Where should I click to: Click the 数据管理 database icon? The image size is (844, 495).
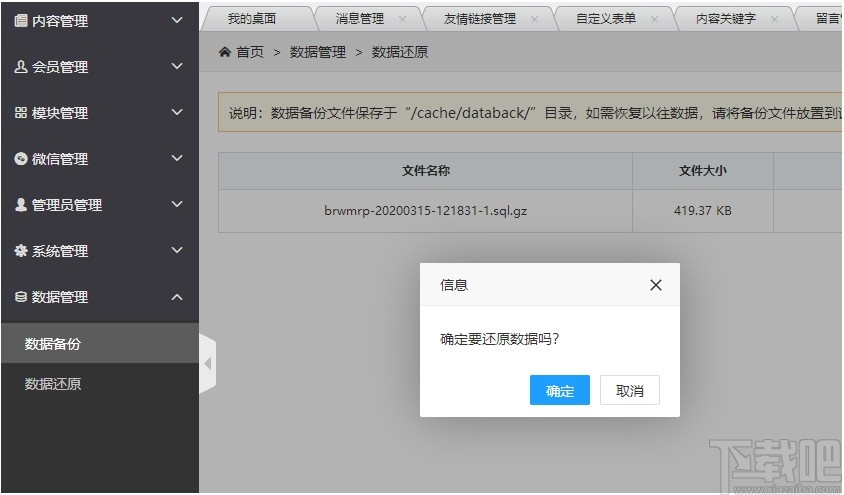pyautogui.click(x=20, y=296)
